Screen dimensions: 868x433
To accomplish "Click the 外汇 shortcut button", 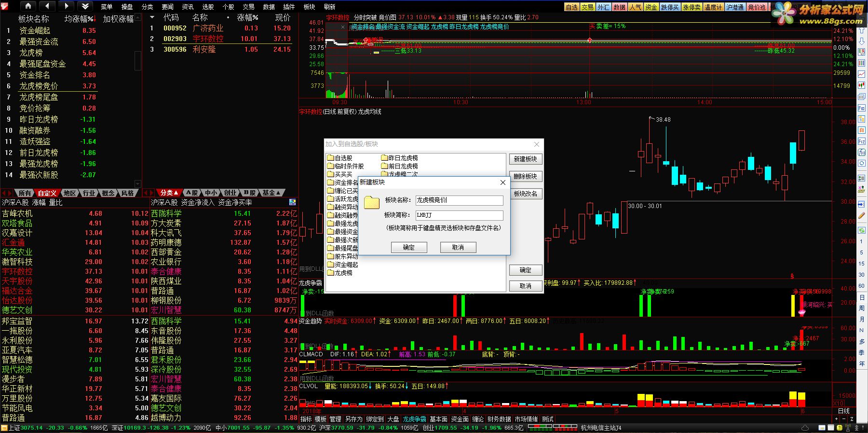I will [x=604, y=7].
